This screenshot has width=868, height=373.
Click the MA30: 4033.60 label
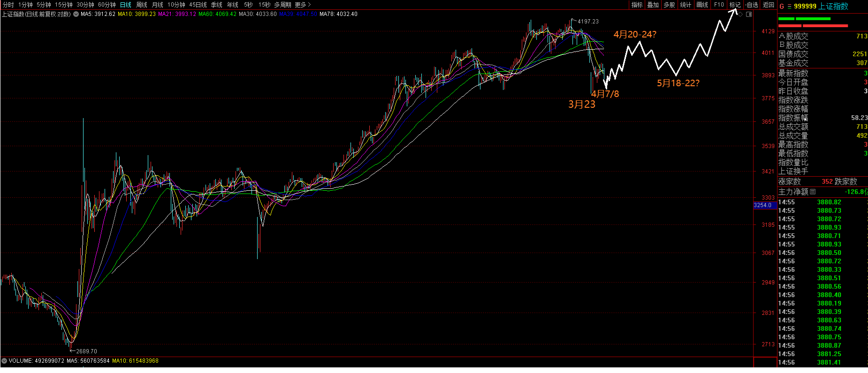pyautogui.click(x=258, y=14)
